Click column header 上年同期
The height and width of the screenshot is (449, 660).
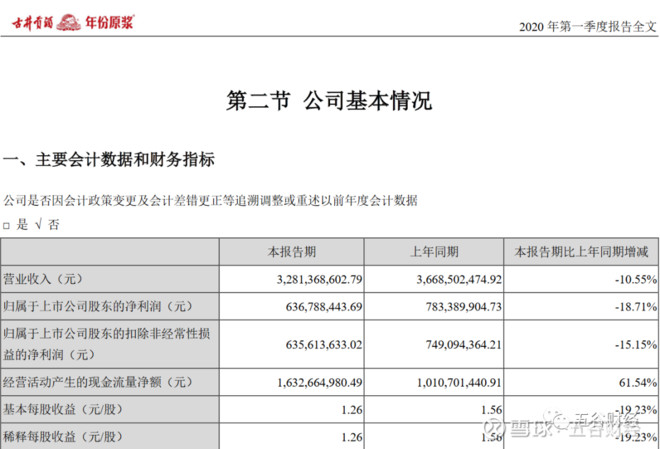tap(434, 252)
